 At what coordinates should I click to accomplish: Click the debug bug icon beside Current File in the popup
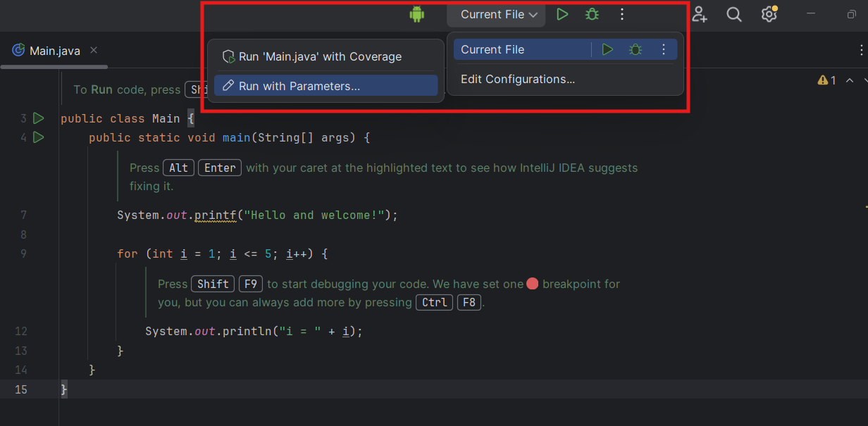pos(635,49)
